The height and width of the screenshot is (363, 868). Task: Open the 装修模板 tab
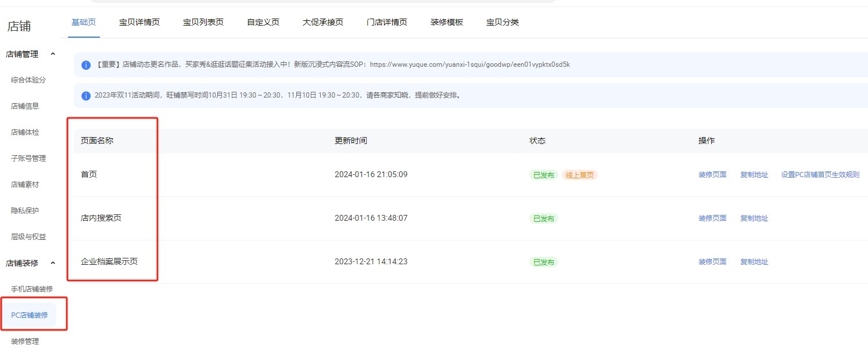click(x=447, y=23)
